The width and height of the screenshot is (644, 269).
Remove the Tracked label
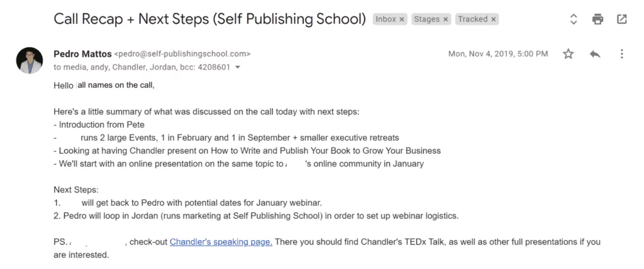click(x=493, y=19)
